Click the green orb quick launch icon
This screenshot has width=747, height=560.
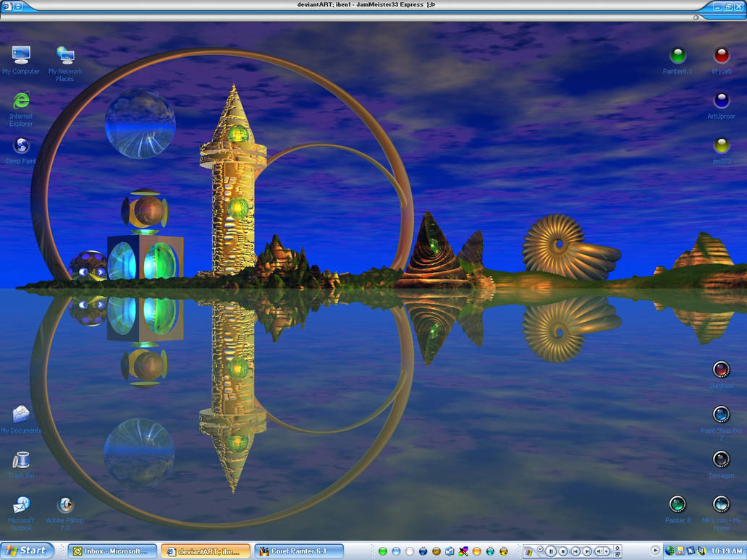point(383,551)
